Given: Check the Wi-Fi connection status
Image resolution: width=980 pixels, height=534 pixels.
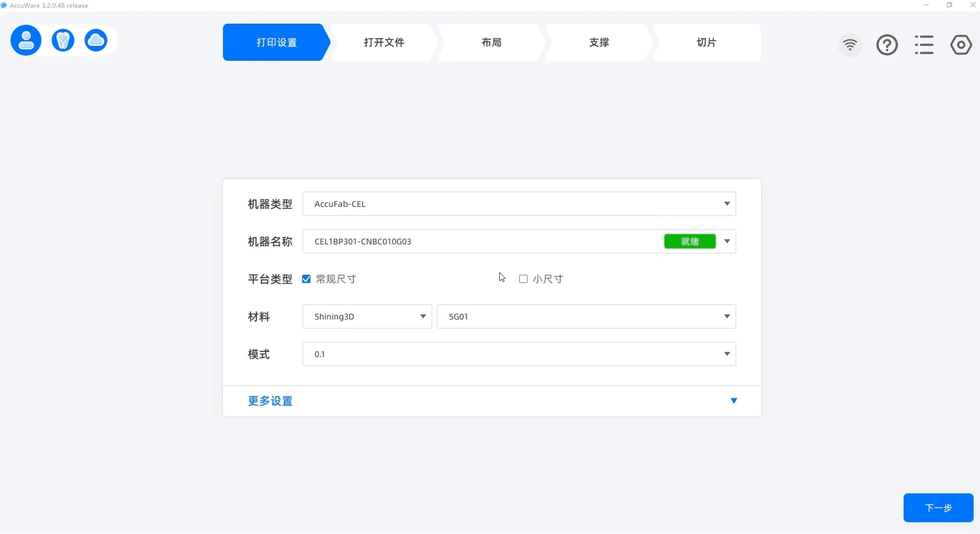Looking at the screenshot, I should coord(850,44).
